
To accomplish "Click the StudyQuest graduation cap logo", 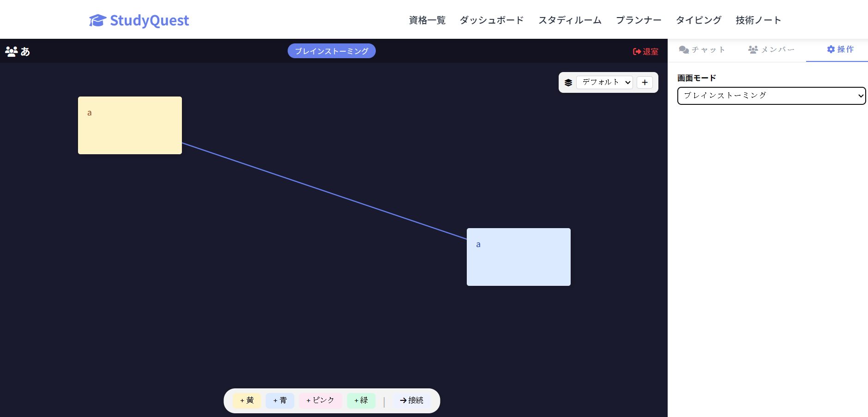I will pyautogui.click(x=97, y=20).
